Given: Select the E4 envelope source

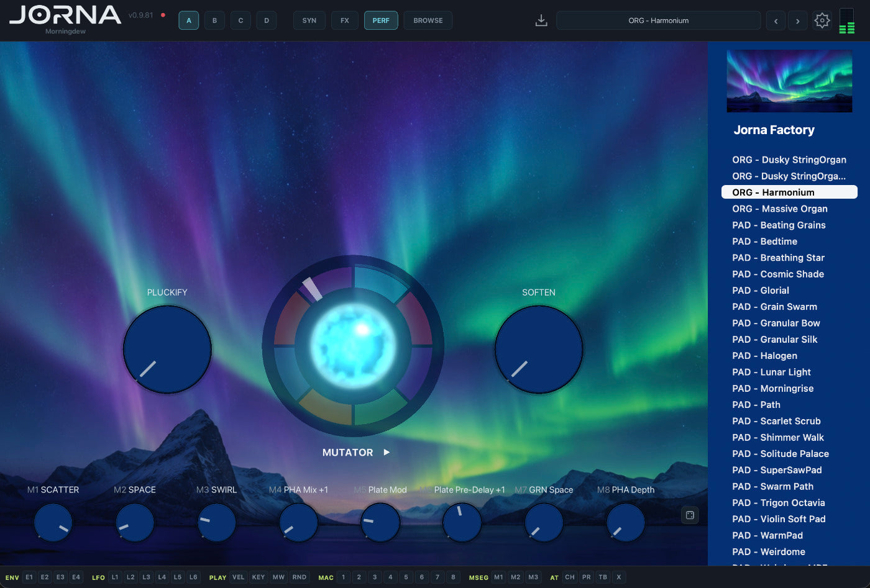Looking at the screenshot, I should pyautogui.click(x=76, y=577).
